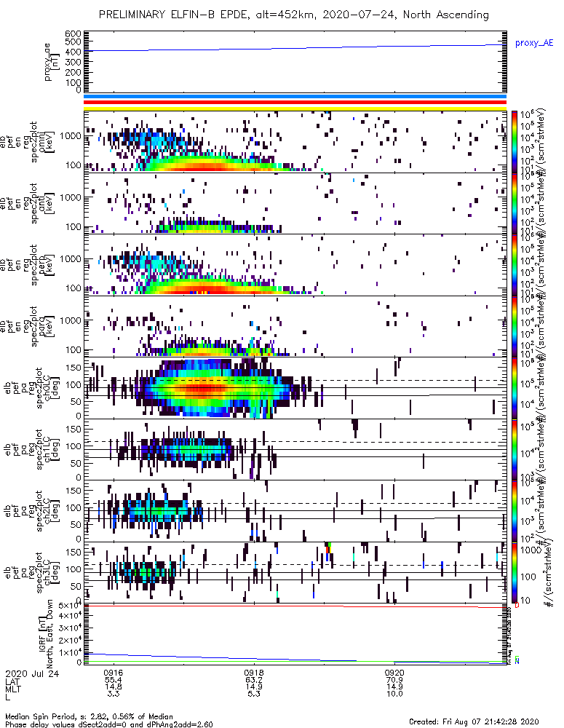Click the L-shell value '10.0'

394,694
